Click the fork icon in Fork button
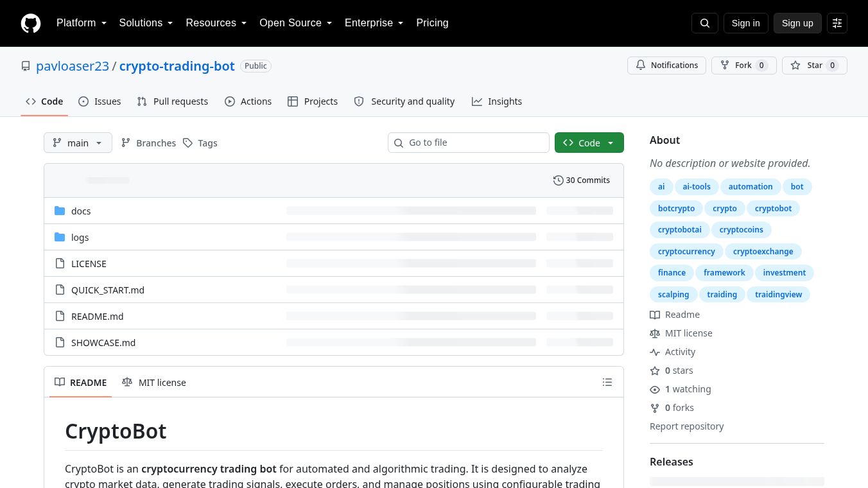Screen dimensions: 868x488 click(x=725, y=65)
